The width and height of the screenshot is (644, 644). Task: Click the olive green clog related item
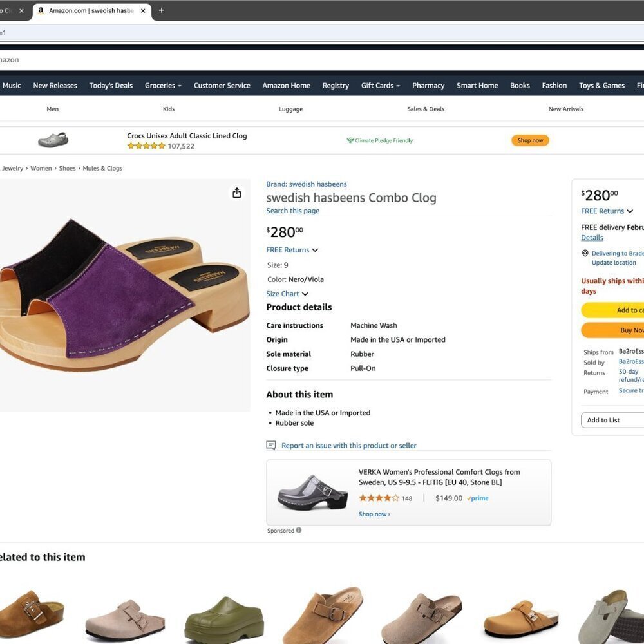point(224,620)
